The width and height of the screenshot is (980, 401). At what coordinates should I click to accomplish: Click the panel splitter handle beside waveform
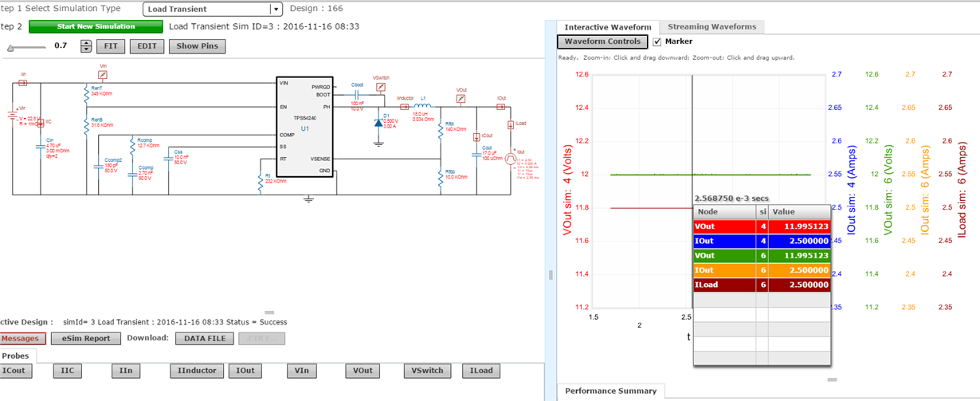[x=550, y=274]
